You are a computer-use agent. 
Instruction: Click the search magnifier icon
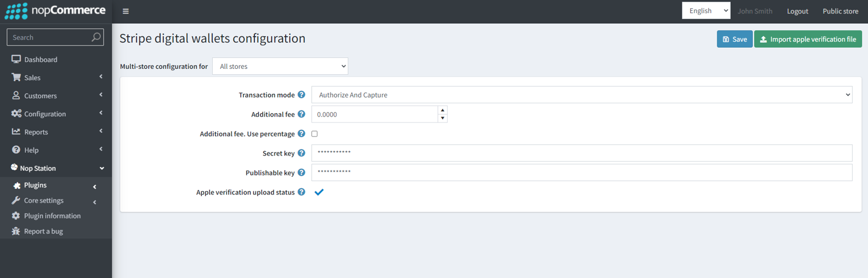tap(96, 37)
